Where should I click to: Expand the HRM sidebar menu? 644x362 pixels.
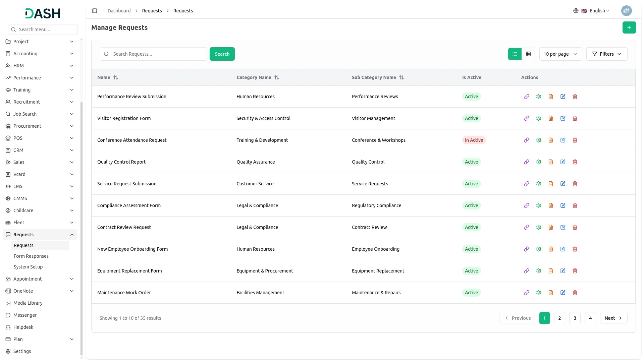coord(40,66)
